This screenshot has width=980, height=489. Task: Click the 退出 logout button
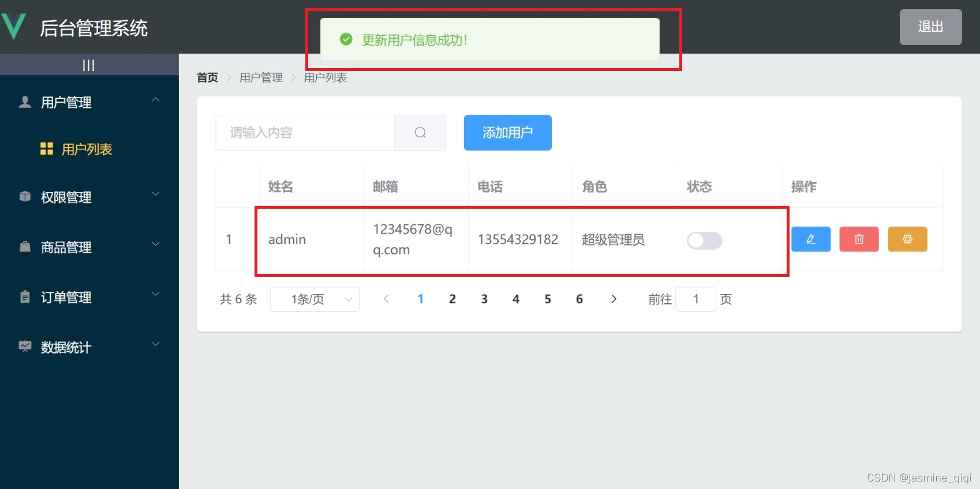coord(930,27)
